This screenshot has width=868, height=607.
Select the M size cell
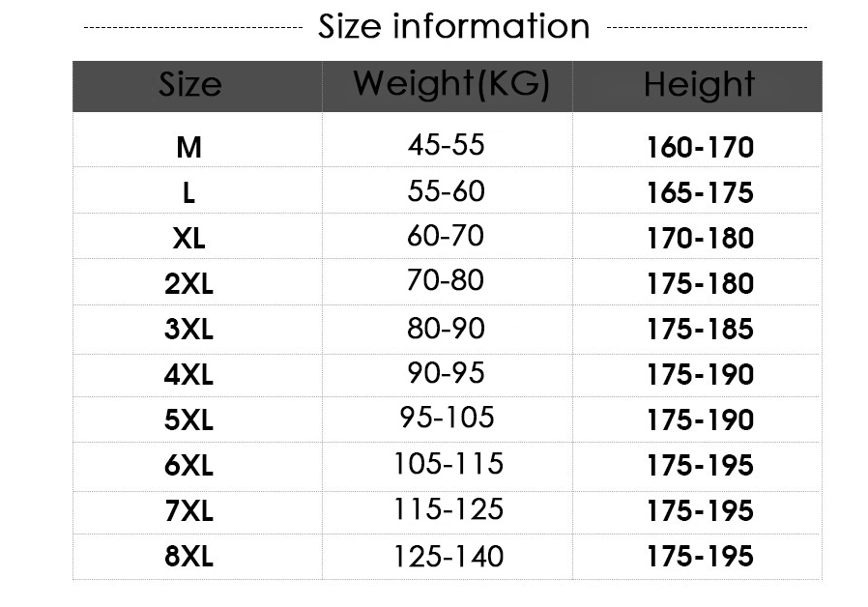click(188, 148)
